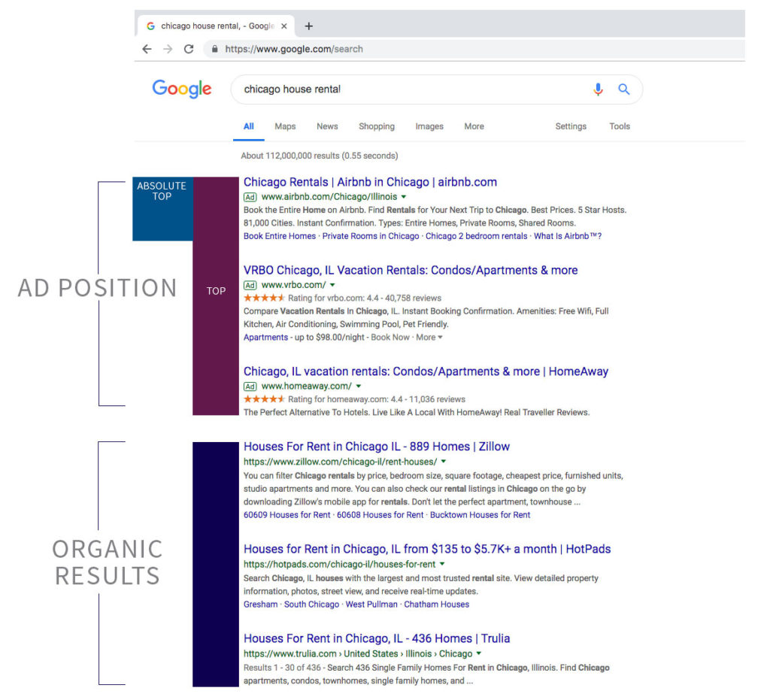The height and width of the screenshot is (700, 770).
Task: Click the blue search magnifier icon
Action: [624, 89]
